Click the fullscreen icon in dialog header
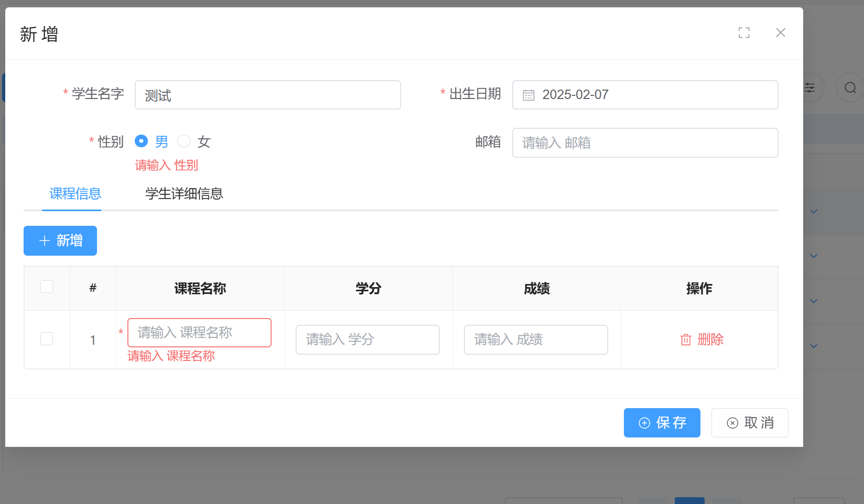Viewport: 864px width, 504px height. point(743,33)
